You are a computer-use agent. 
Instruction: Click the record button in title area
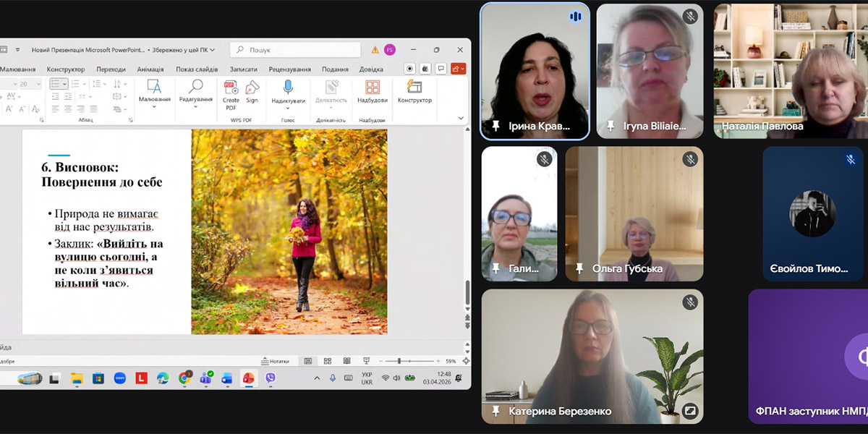tap(410, 69)
